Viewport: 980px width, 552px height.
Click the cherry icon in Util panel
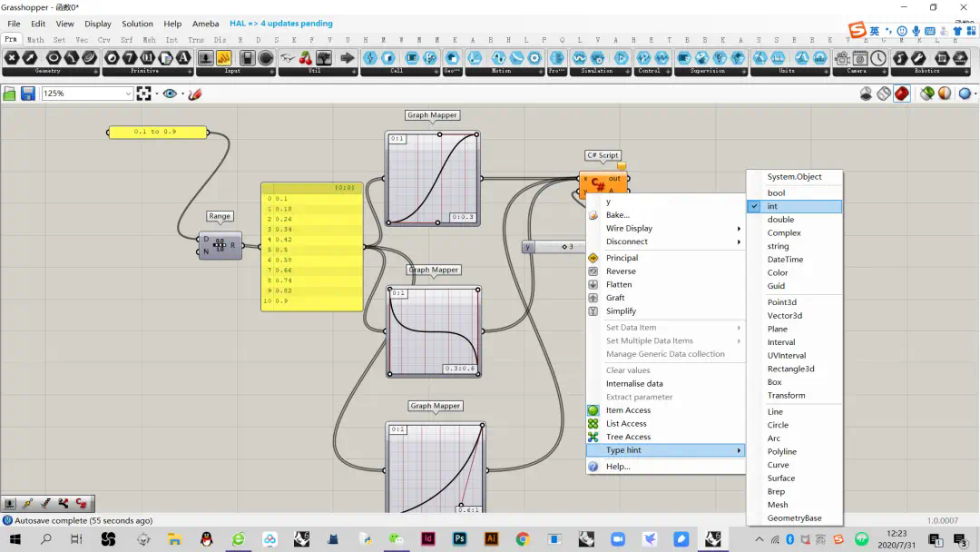(x=305, y=58)
